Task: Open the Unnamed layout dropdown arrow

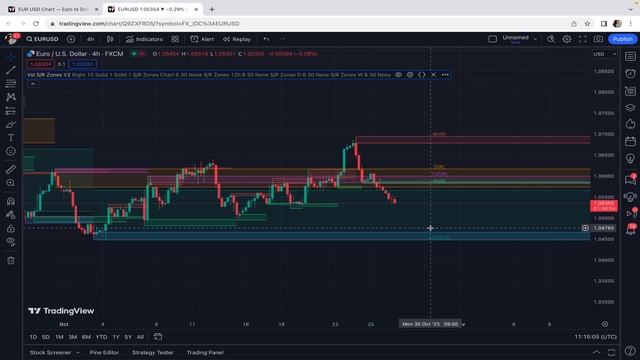Action: (x=535, y=39)
